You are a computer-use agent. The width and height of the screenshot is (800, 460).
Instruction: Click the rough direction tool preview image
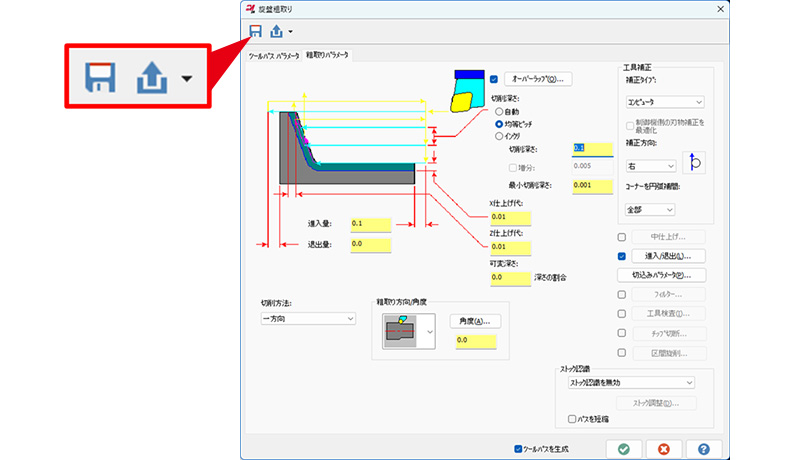(403, 329)
